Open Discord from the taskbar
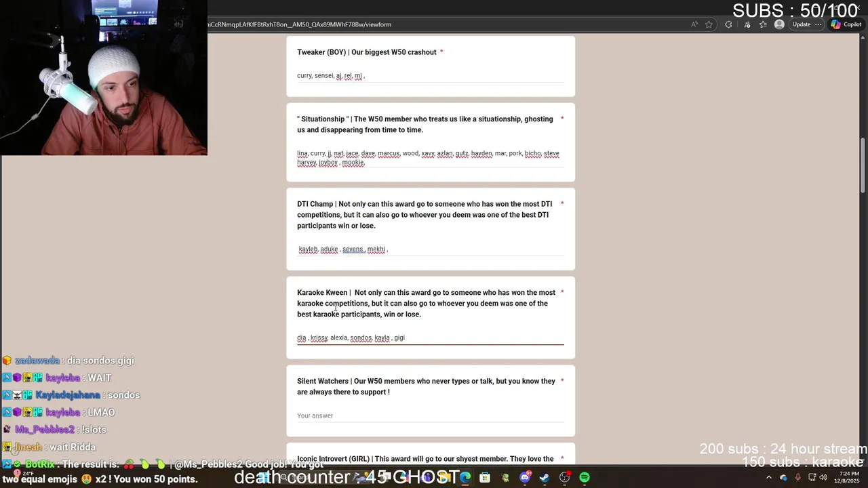Image resolution: width=868 pixels, height=488 pixels. click(525, 478)
